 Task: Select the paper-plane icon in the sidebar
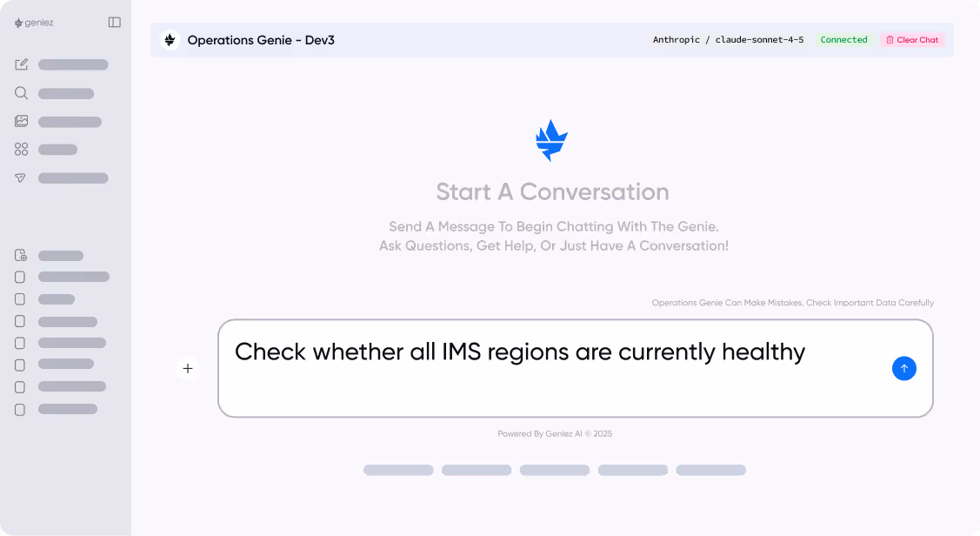pos(21,178)
